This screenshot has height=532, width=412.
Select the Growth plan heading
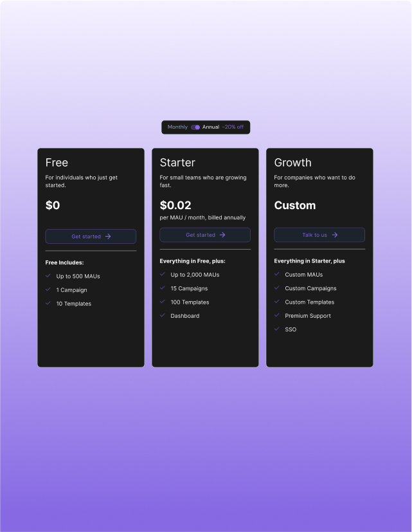click(x=293, y=163)
